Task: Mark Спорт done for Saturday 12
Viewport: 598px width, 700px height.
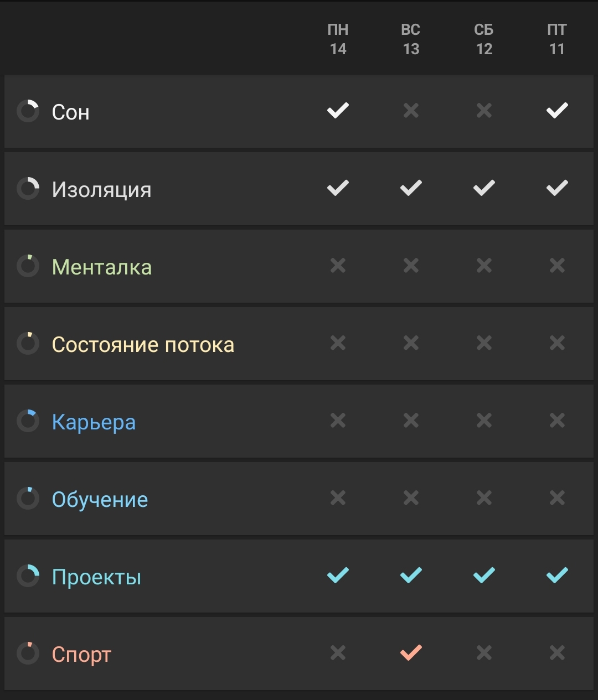Action: coord(484,653)
